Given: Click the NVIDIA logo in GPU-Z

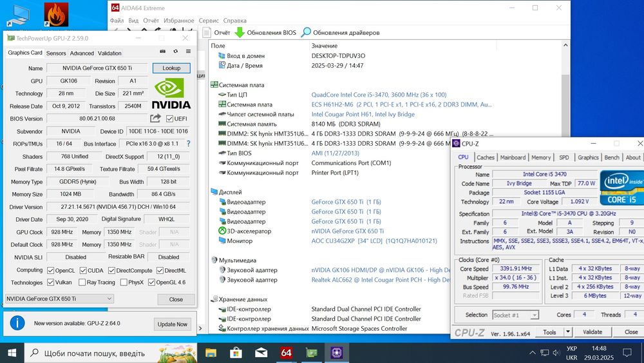Looking at the screenshot, I should [171, 95].
